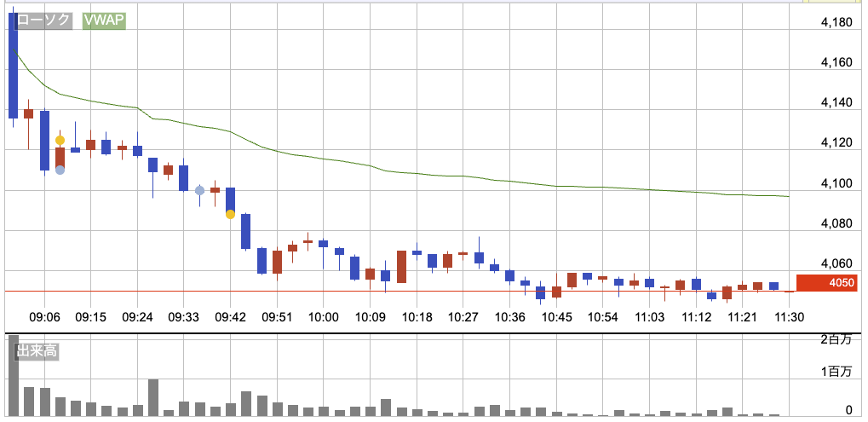Image resolution: width=868 pixels, height=422 pixels.
Task: Select the blue circle marker just right of 09:33
Action: point(199,190)
